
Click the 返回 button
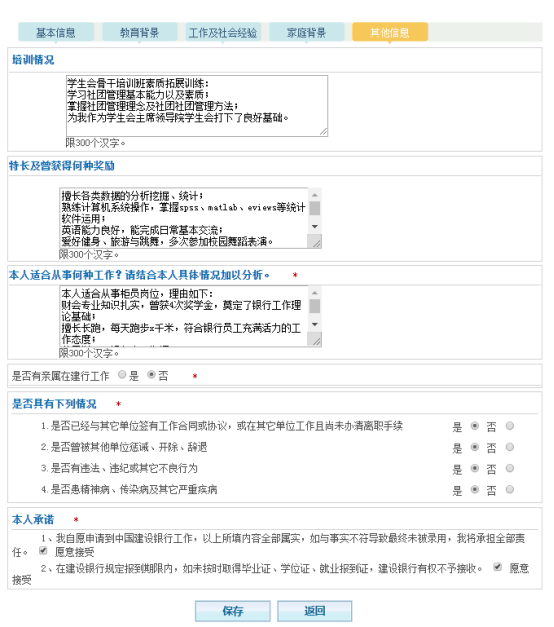pyautogui.click(x=315, y=611)
